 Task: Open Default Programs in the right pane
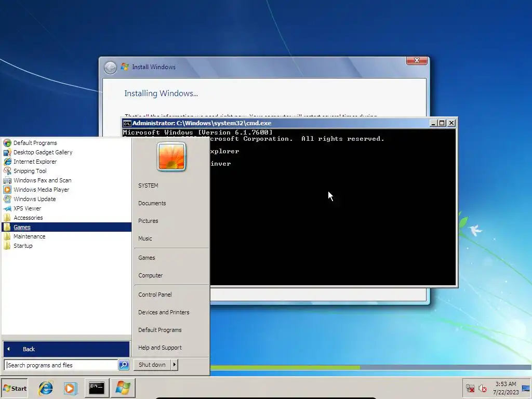(x=160, y=330)
